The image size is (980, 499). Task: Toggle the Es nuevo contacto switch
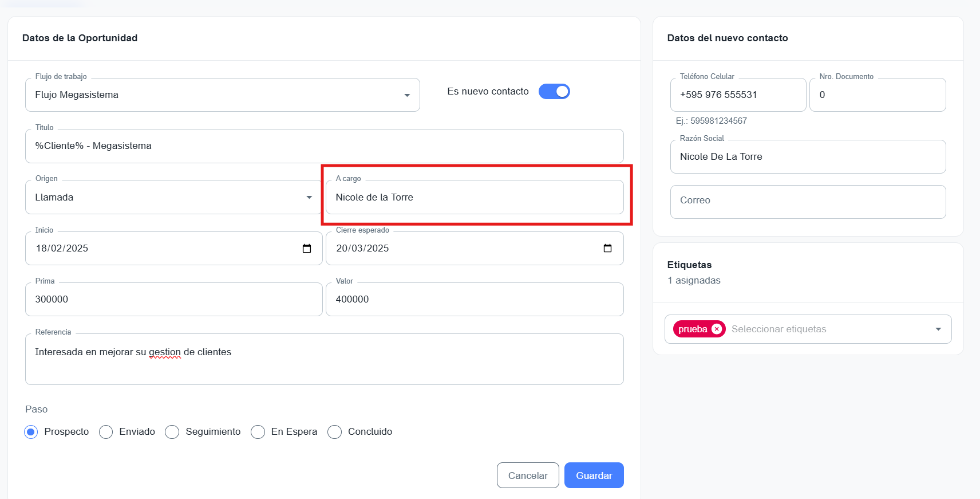(x=554, y=92)
